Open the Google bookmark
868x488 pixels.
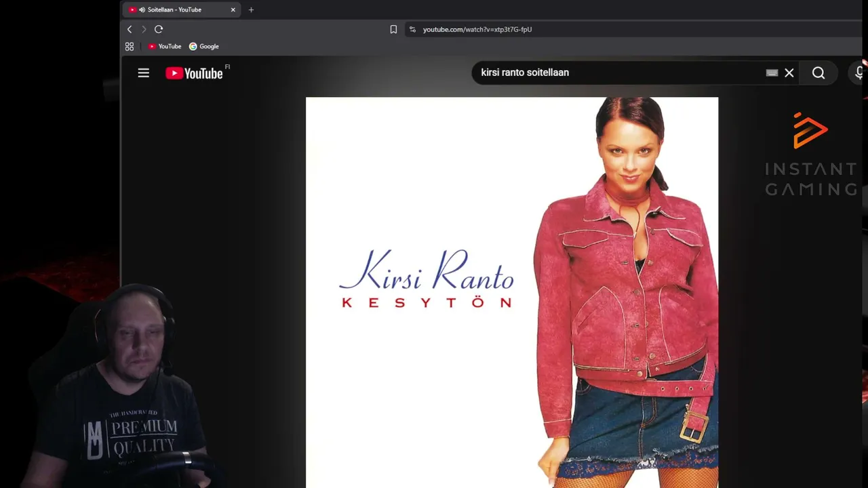204,46
